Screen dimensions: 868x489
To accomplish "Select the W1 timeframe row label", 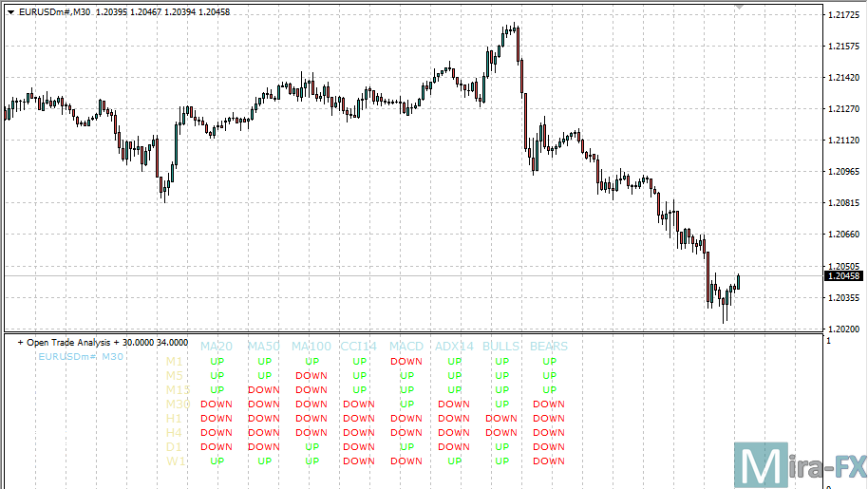I will (175, 461).
